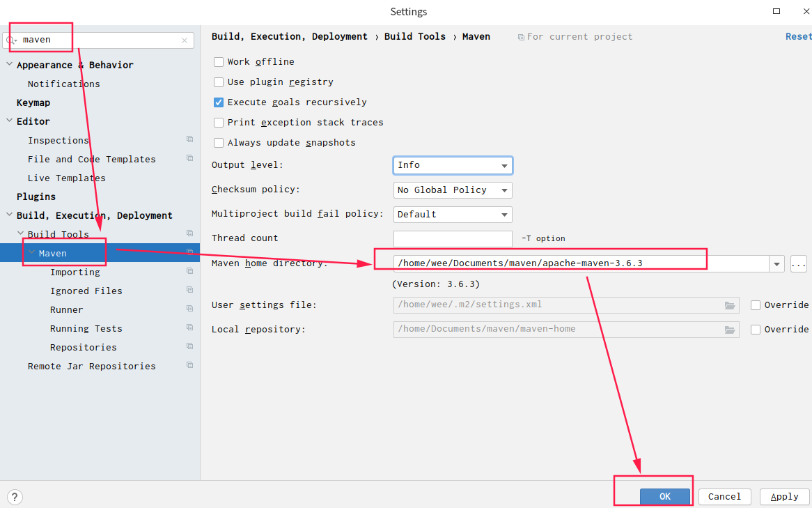
Task: Click project-level icon beside Remote Jar Repositories
Action: click(189, 365)
